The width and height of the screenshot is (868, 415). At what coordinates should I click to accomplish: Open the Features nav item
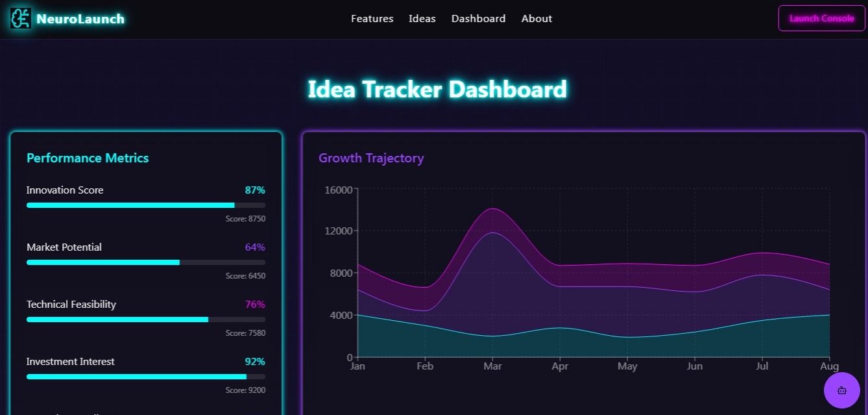[x=372, y=19]
